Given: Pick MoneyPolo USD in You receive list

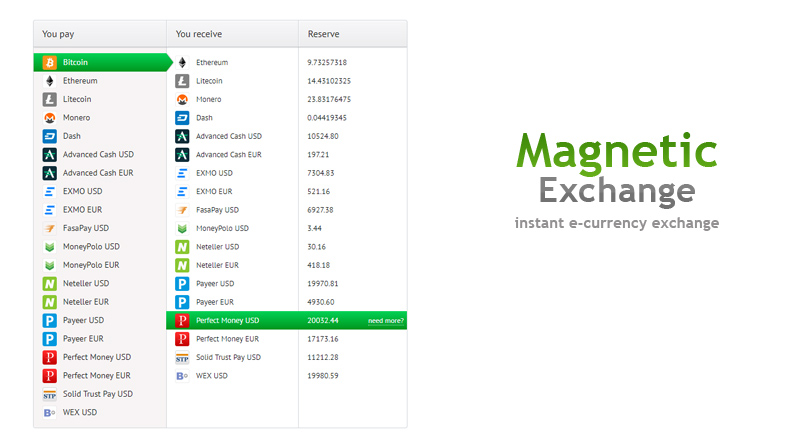Looking at the screenshot, I should (222, 228).
